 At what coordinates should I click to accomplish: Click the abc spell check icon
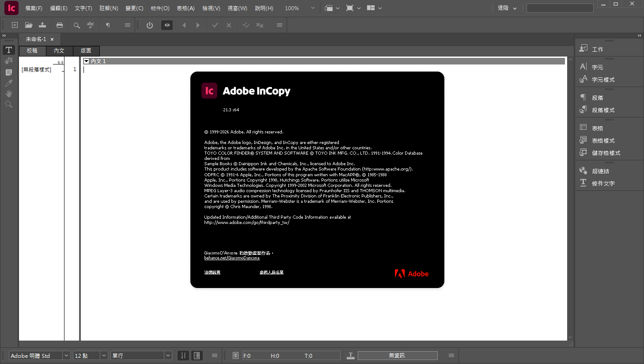point(91,25)
